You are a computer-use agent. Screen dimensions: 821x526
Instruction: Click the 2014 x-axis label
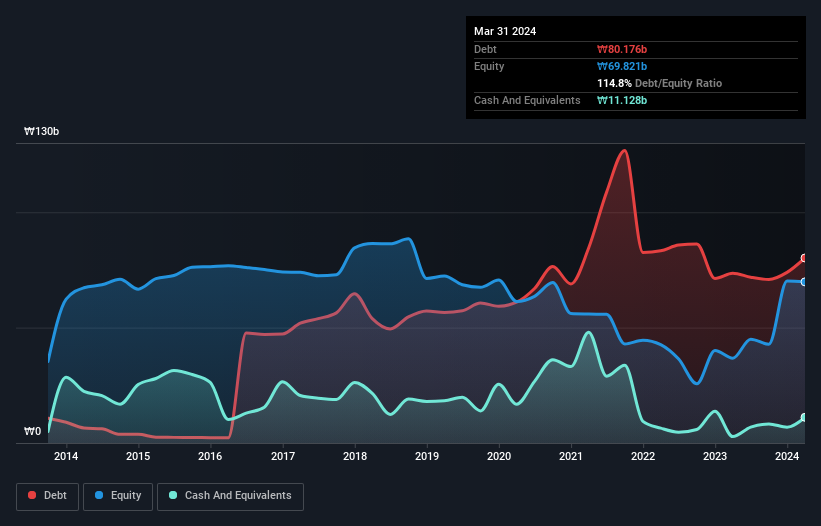(x=66, y=456)
